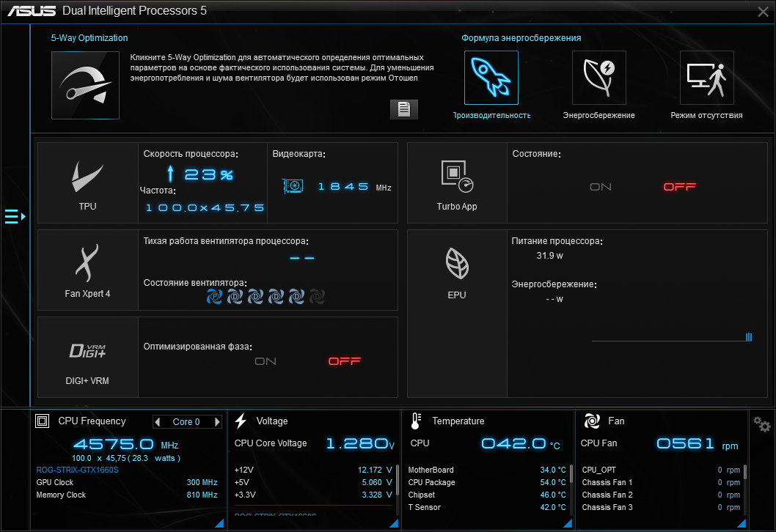Open the optimization report document icon
The height and width of the screenshot is (532, 776).
404,109
